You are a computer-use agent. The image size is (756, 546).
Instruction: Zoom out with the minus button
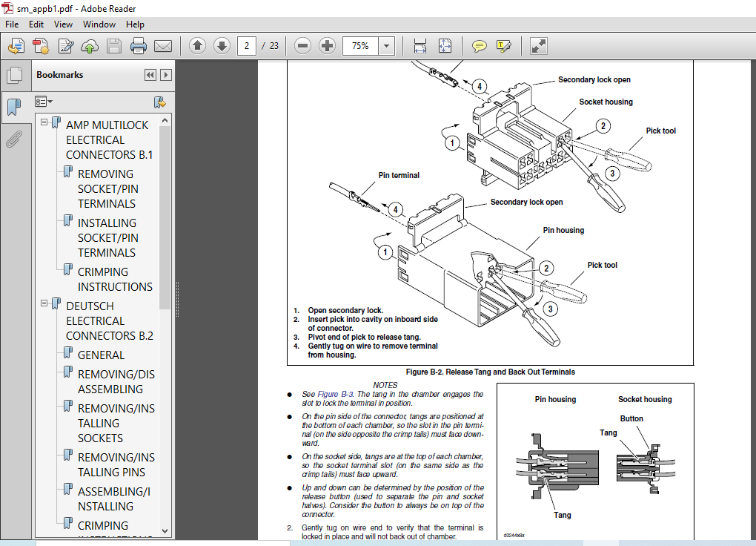coord(302,46)
